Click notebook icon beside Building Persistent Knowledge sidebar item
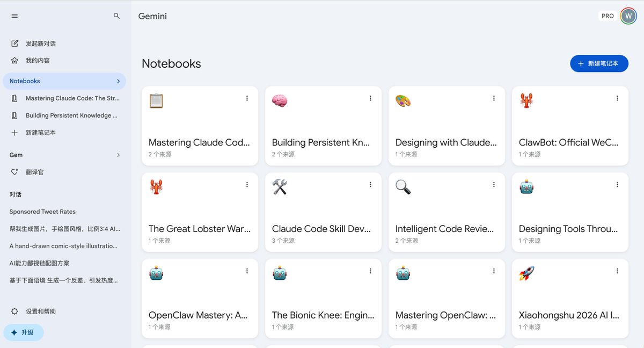The width and height of the screenshot is (644, 348). point(14,115)
